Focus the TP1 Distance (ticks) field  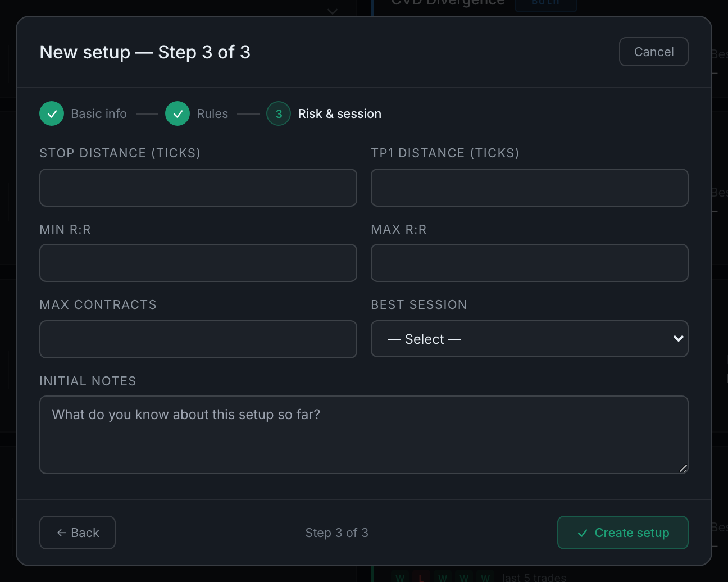point(530,188)
